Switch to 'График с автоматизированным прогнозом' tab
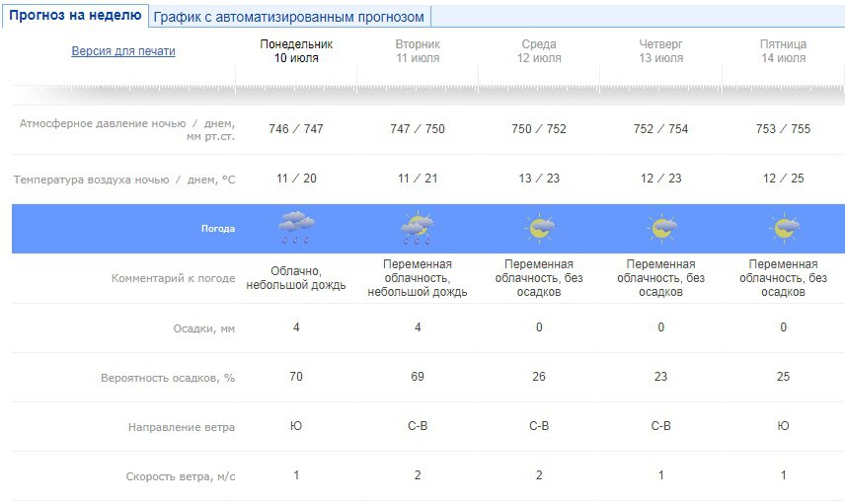The height and width of the screenshot is (504, 845). point(289,17)
